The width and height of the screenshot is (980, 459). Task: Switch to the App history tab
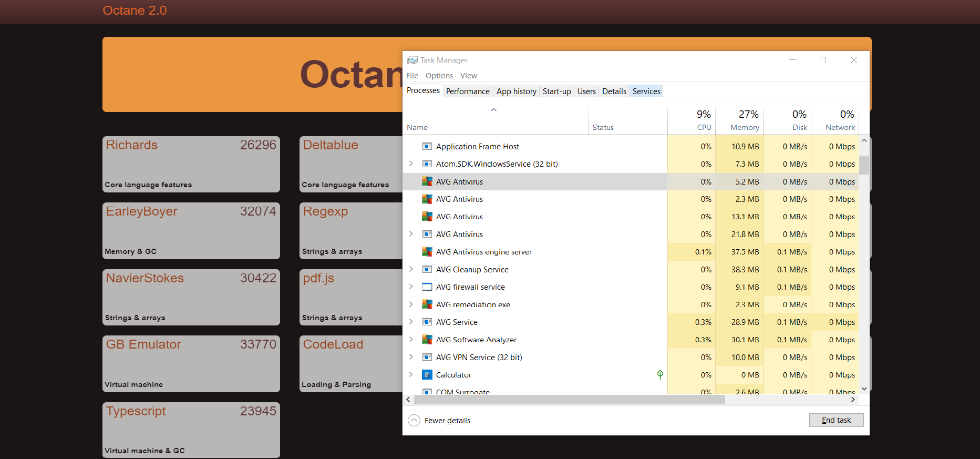tap(517, 91)
